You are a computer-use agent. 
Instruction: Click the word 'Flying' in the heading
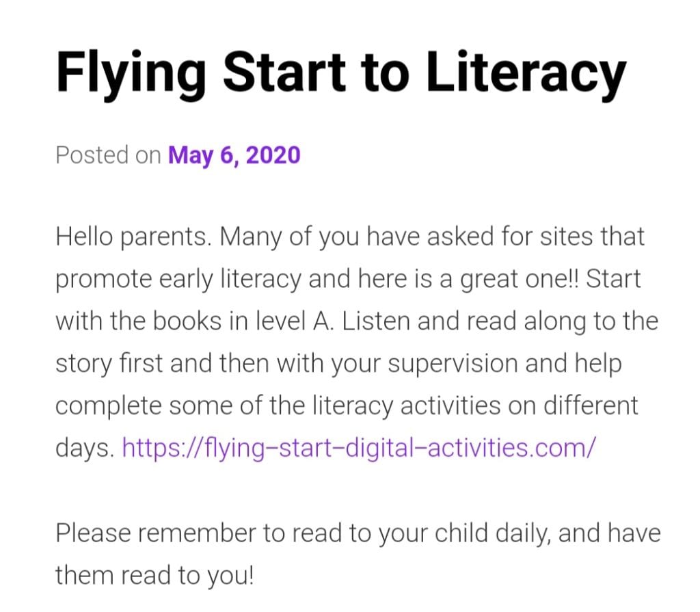tap(131, 74)
